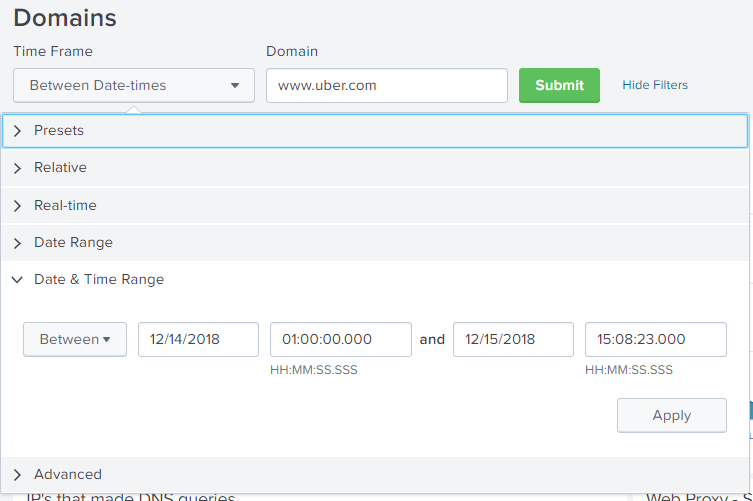Click the Domain input field
The image size is (753, 501).
[387, 86]
